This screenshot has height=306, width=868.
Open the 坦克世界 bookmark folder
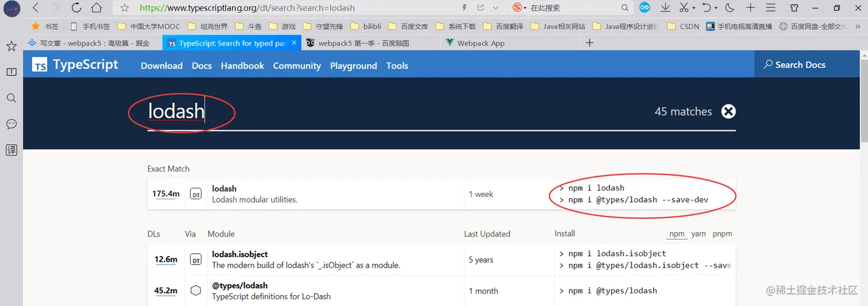click(207, 26)
